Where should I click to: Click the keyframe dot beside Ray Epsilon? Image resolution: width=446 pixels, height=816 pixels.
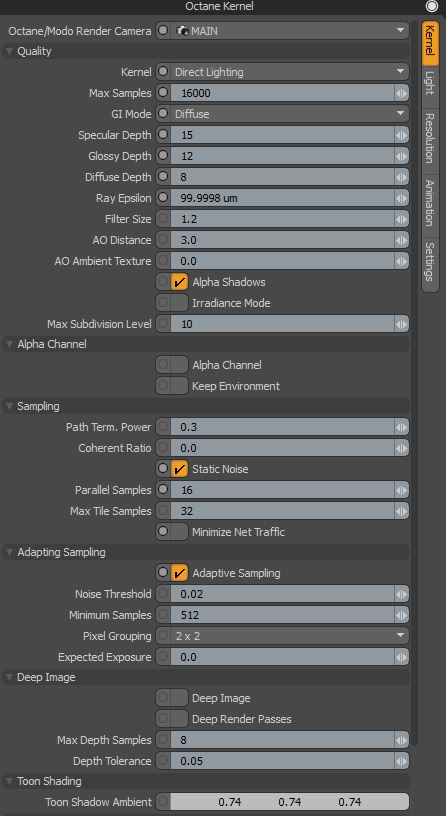tap(163, 198)
